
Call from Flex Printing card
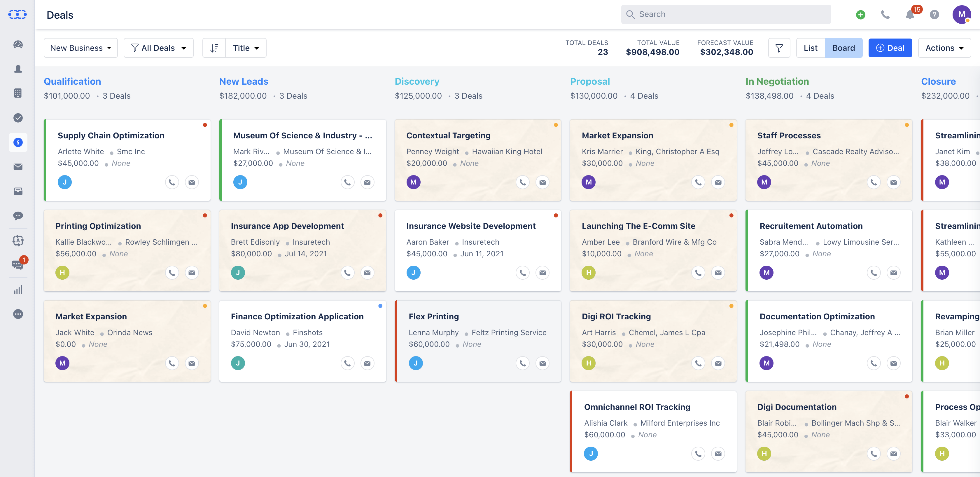523,363
